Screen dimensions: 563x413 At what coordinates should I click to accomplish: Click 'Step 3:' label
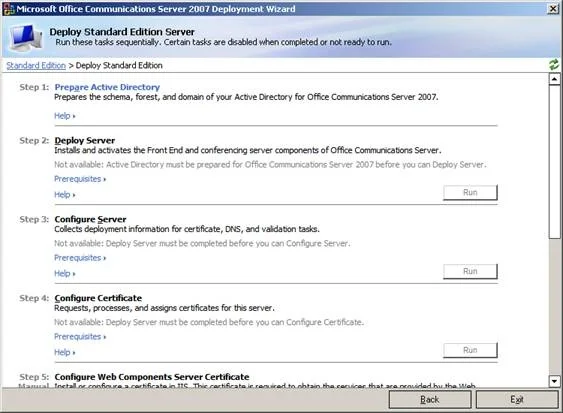pyautogui.click(x=34, y=219)
